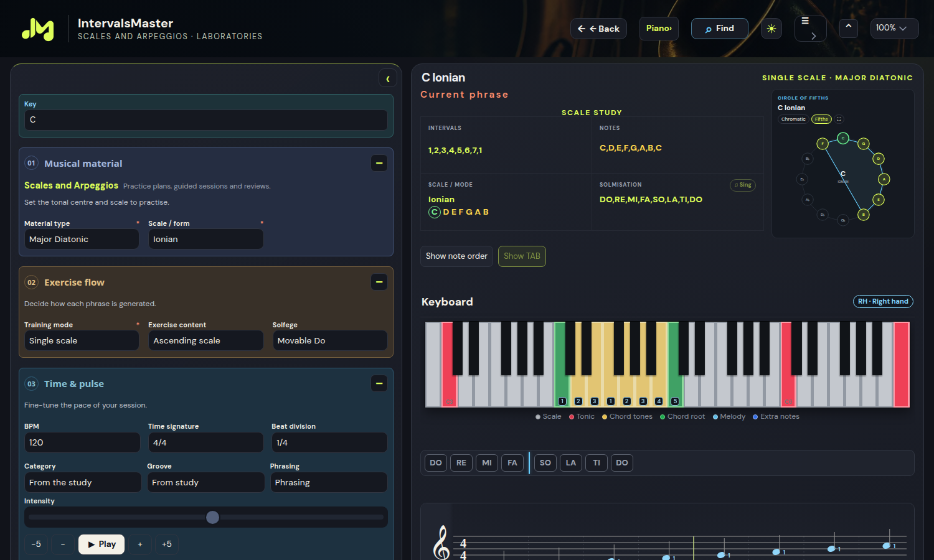Click the circled C tonic under Ionian

tap(435, 212)
